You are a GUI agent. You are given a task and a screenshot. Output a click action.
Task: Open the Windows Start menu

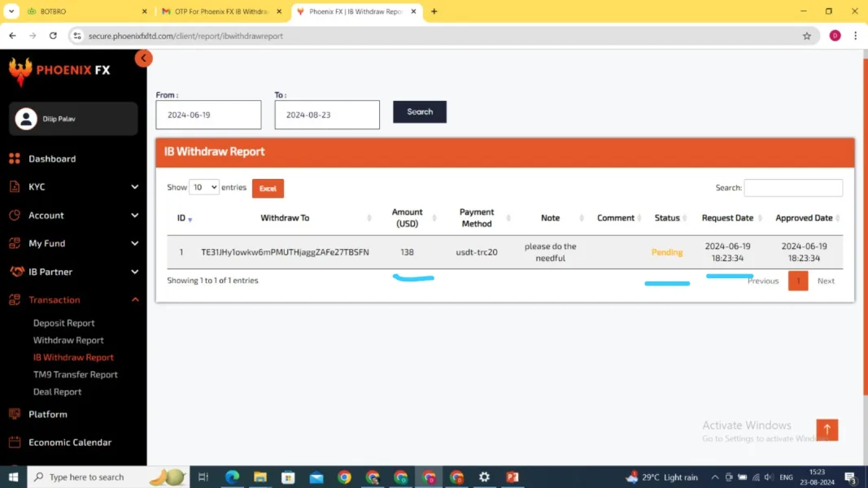click(x=13, y=477)
